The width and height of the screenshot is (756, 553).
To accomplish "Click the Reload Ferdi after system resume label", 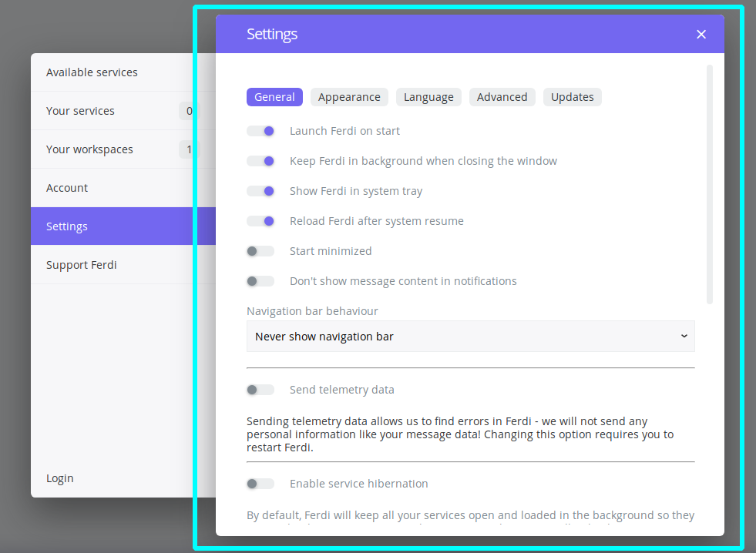I will click(x=377, y=221).
